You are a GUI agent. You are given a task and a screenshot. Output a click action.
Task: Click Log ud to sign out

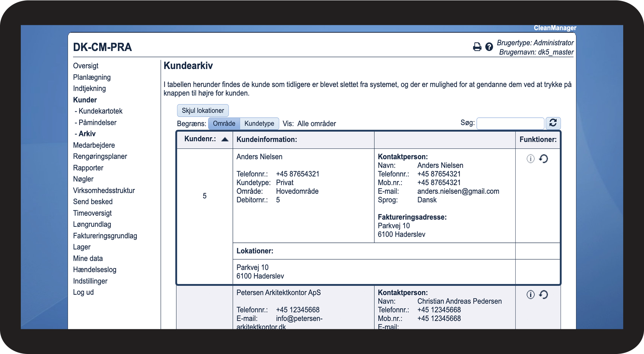point(83,292)
